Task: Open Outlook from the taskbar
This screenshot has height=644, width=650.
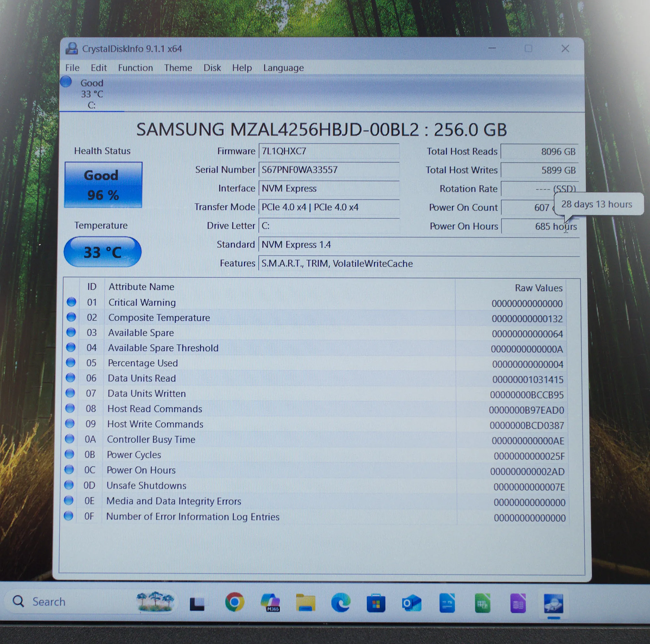Action: tap(412, 603)
